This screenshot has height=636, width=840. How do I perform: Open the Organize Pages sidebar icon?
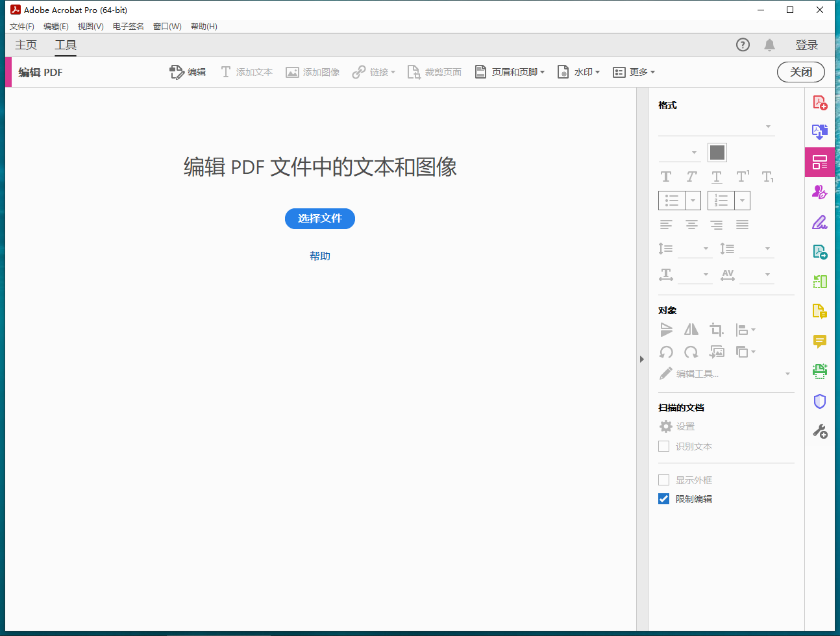820,282
